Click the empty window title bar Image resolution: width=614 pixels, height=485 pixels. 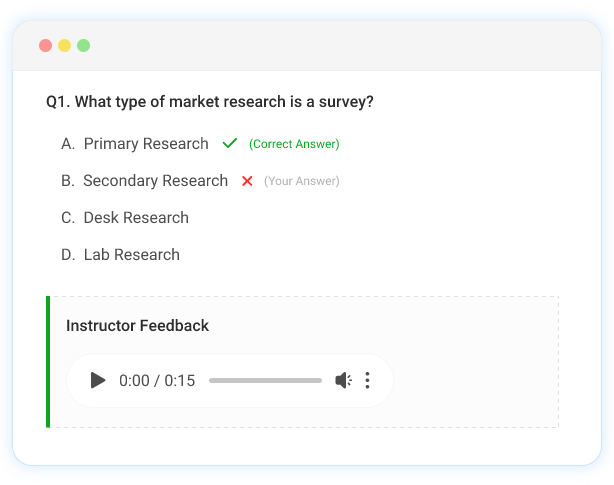[330, 46]
